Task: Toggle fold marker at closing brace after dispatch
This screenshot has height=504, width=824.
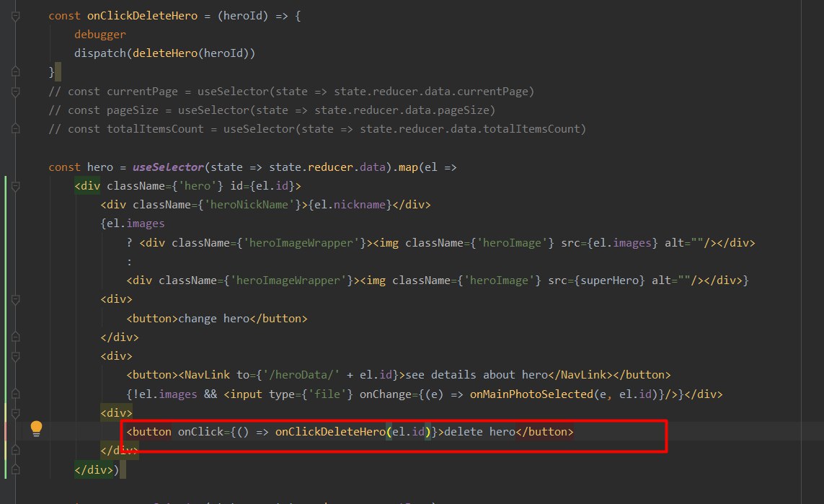Action: point(16,71)
